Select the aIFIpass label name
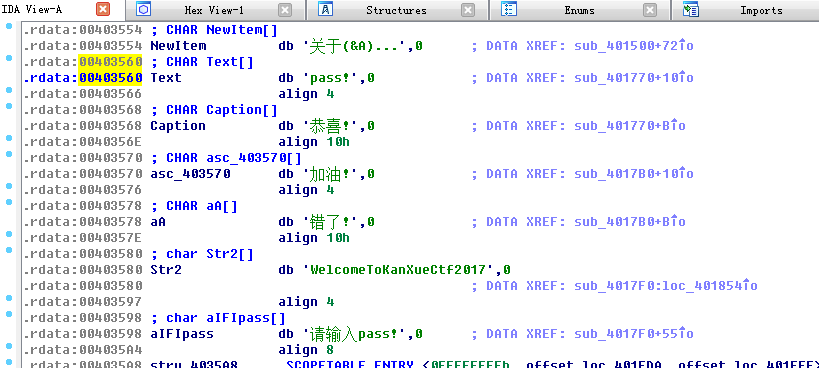 coord(182,334)
